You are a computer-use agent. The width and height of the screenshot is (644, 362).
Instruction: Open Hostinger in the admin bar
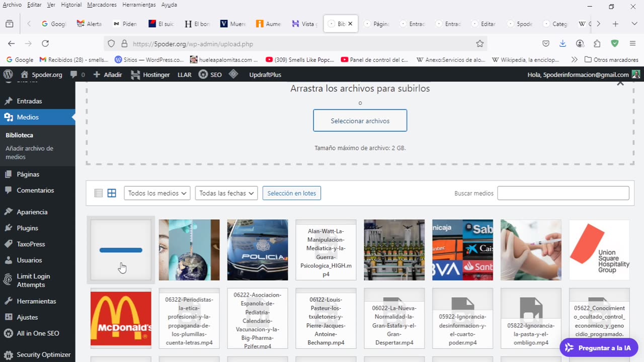[x=150, y=74]
